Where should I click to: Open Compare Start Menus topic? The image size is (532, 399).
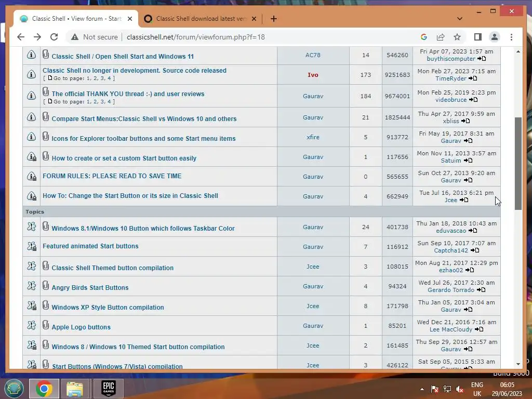144,119
